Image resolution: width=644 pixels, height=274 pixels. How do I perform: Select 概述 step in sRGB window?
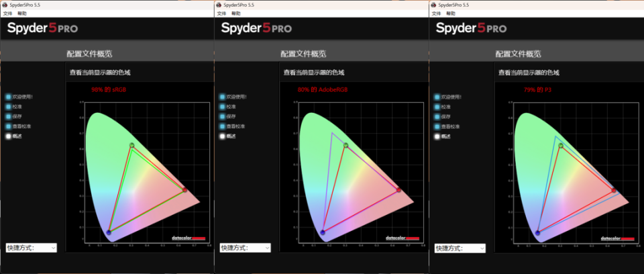click(x=15, y=136)
